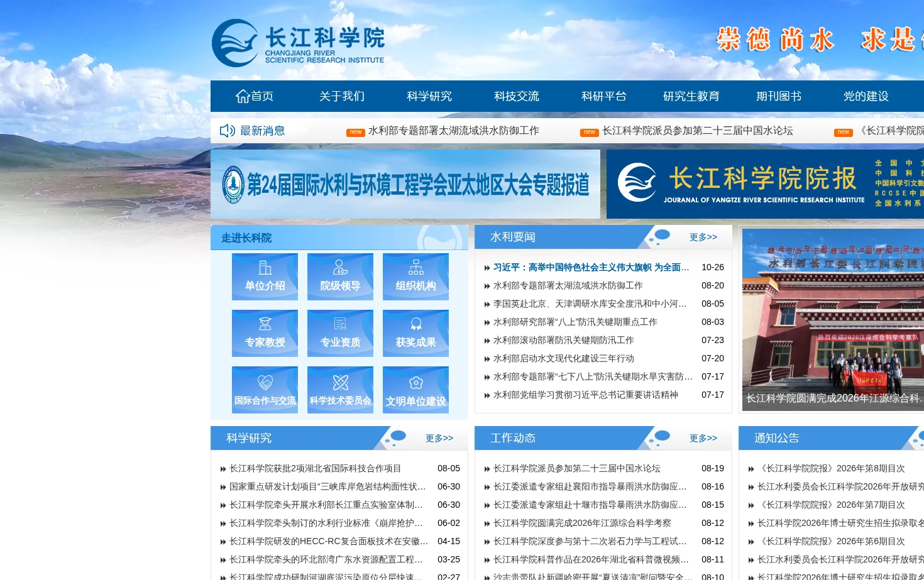Open 期刊图书 navigation item
The width and height of the screenshot is (924, 580).
[x=779, y=96]
